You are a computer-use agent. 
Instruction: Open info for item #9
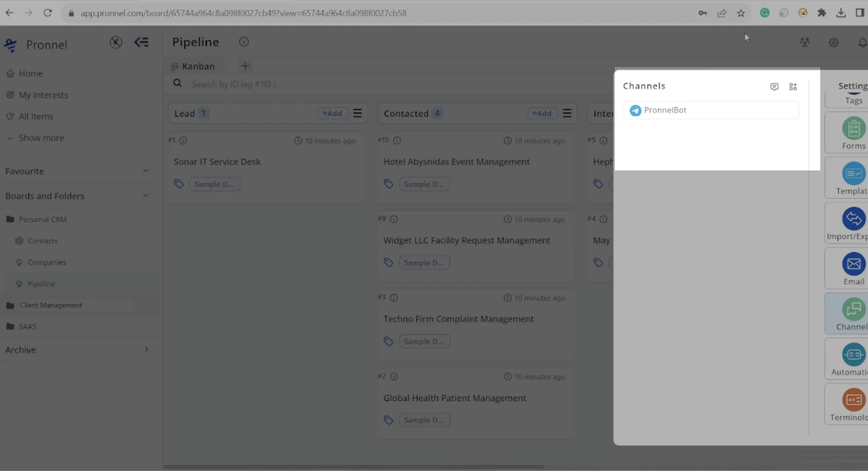click(x=394, y=219)
